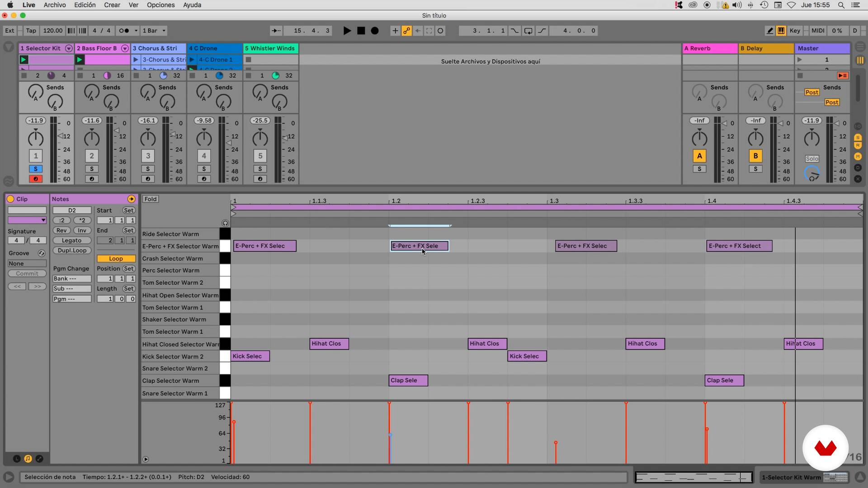Launch Master scene 1
The width and height of the screenshot is (868, 488).
coord(799,60)
